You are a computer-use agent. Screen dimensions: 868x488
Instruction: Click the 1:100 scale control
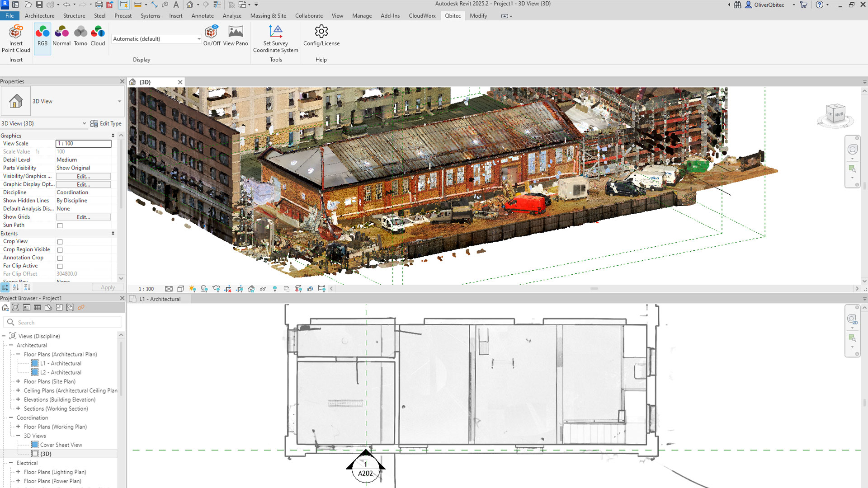click(146, 289)
